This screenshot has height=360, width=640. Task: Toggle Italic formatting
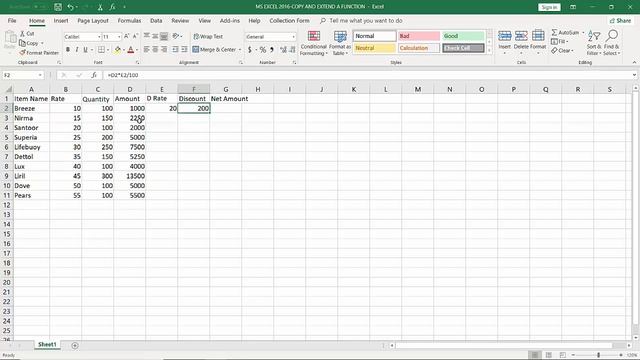tap(76, 50)
